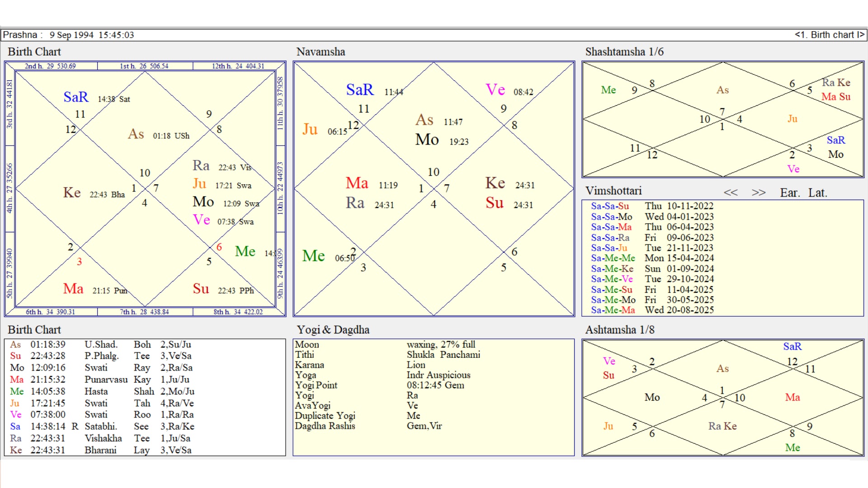Click the Me 14:05:38 Hasta table row
868x488 pixels.
102,391
